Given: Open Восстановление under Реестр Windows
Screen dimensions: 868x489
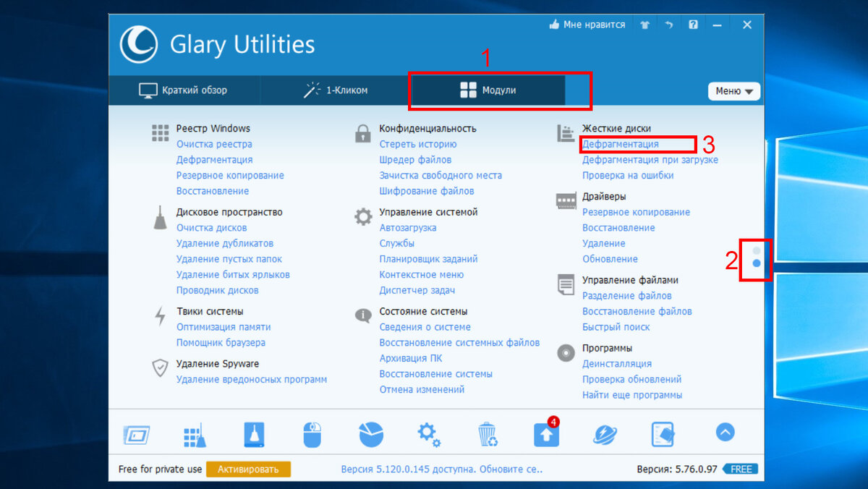Looking at the screenshot, I should (x=213, y=191).
